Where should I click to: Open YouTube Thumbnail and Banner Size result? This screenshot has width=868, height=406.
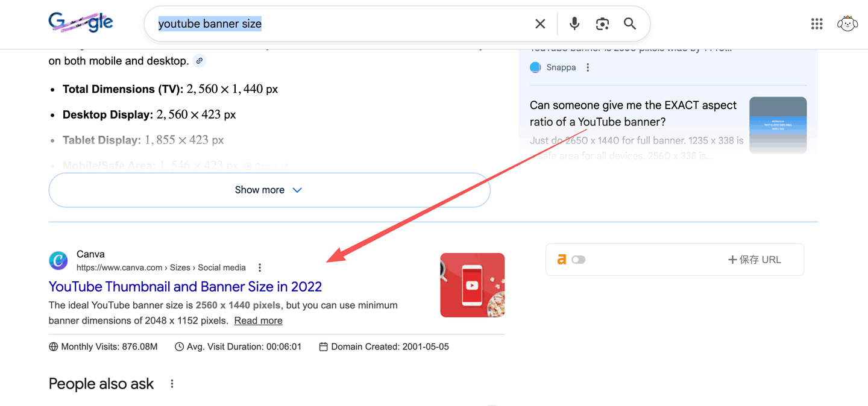coord(185,286)
